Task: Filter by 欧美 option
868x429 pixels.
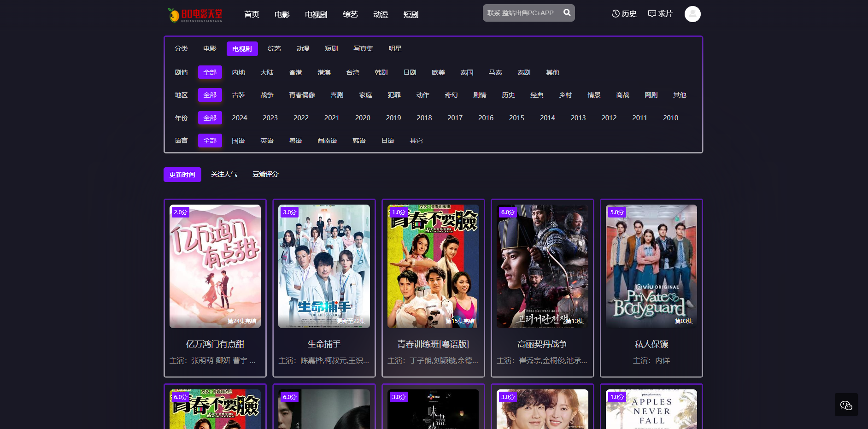Action: [438, 72]
